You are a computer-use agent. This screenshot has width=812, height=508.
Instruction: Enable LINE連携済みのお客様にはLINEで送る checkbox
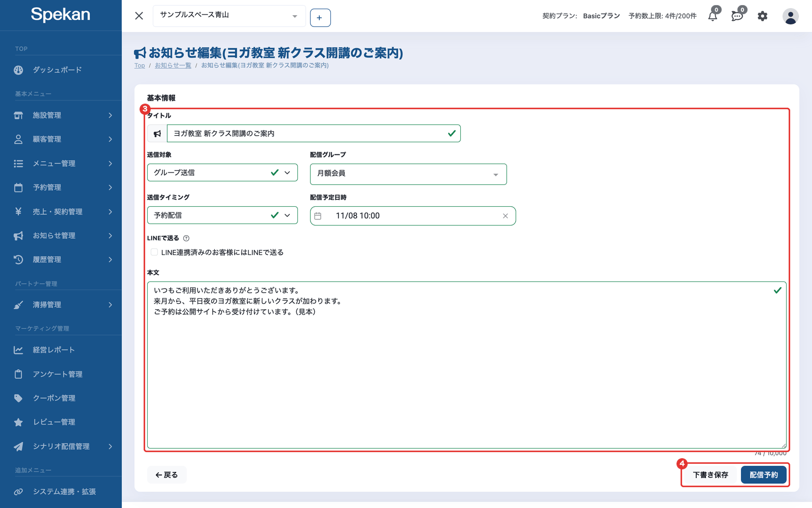154,252
